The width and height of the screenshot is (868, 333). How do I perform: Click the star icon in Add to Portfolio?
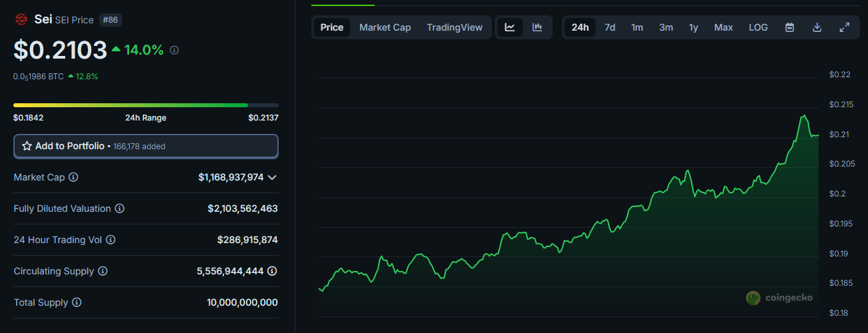click(x=27, y=146)
